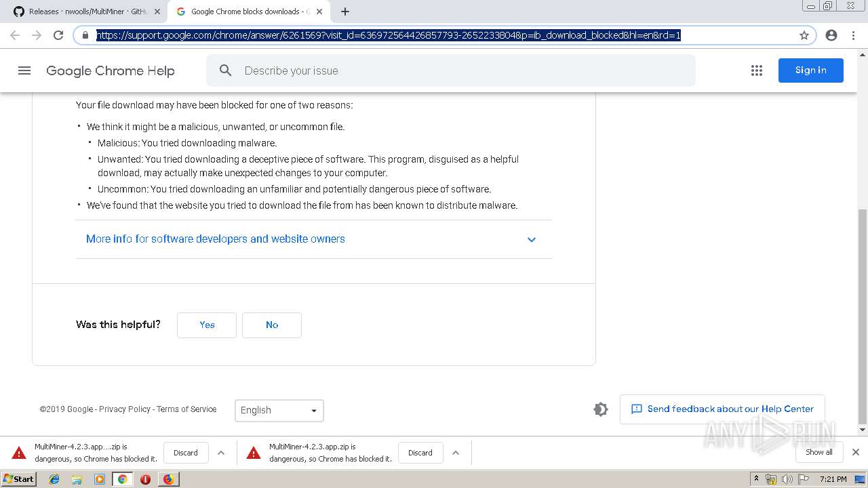Open the Google apps grid
The width and height of the screenshot is (868, 488).
click(757, 70)
